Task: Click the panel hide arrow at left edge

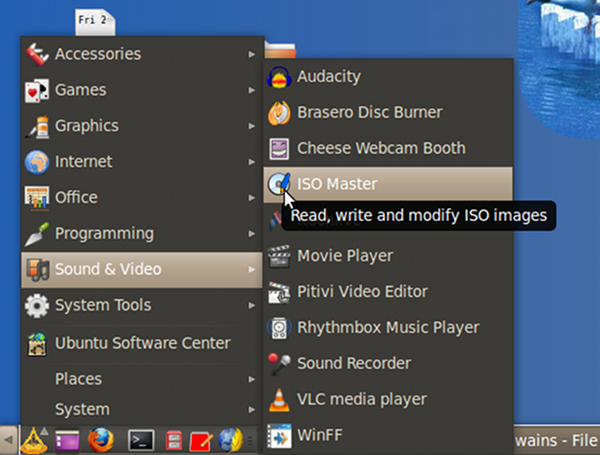Action: (8, 440)
